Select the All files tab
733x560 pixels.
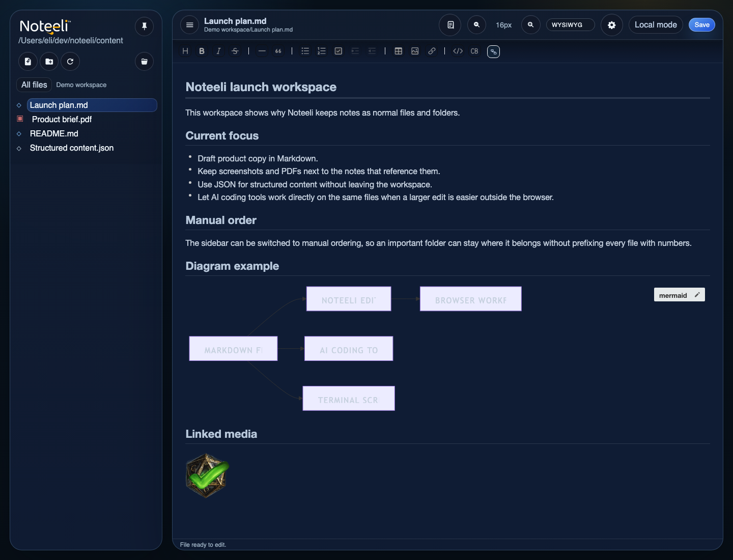pyautogui.click(x=34, y=85)
